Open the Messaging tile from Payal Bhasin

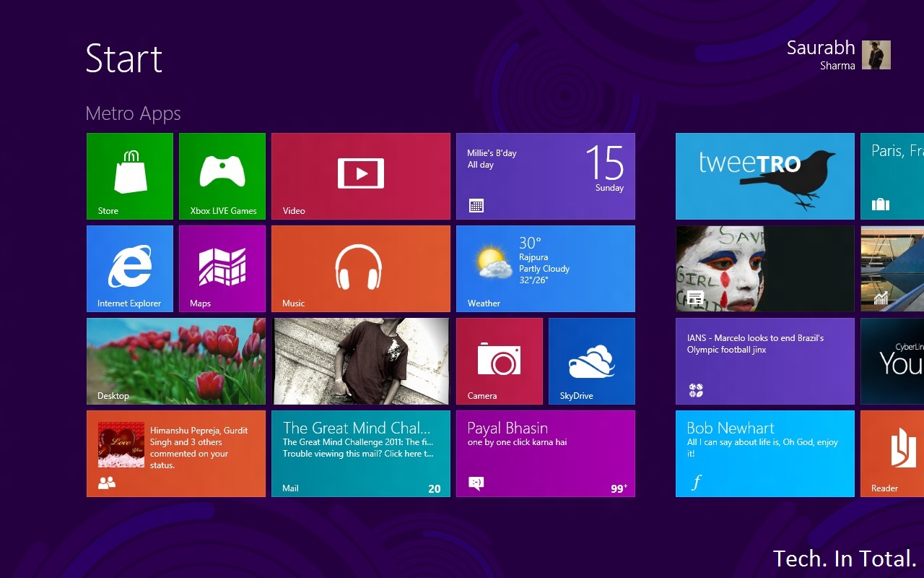coord(545,453)
